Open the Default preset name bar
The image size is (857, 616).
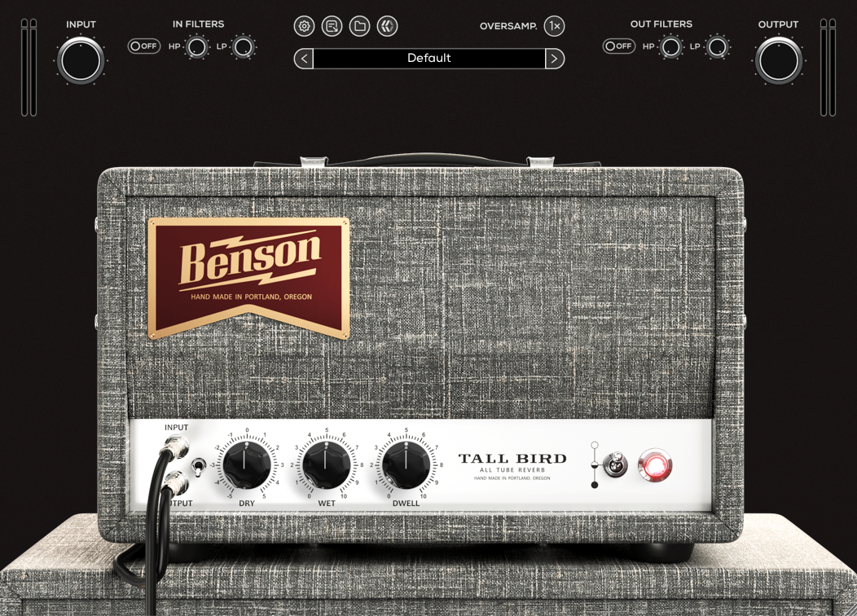point(429,59)
